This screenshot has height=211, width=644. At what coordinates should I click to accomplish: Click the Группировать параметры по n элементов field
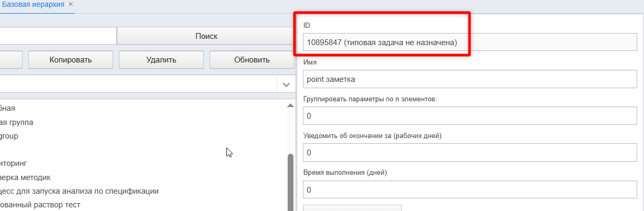pyautogui.click(x=470, y=115)
